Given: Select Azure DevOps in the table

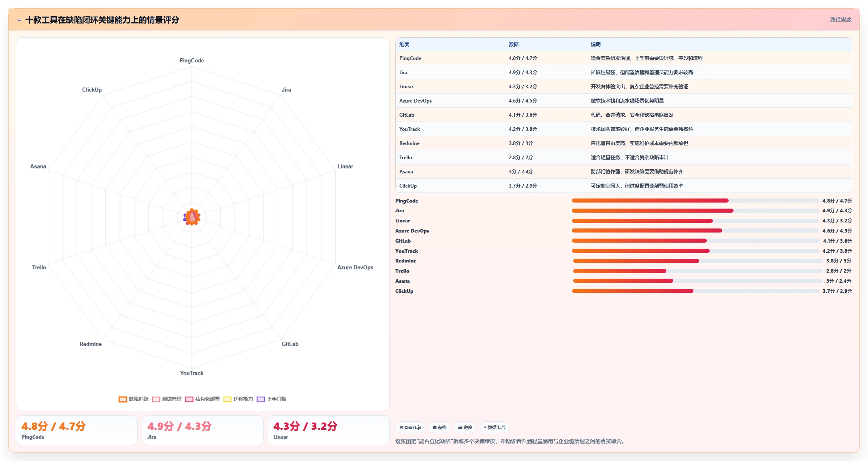Looking at the screenshot, I should click(415, 101).
